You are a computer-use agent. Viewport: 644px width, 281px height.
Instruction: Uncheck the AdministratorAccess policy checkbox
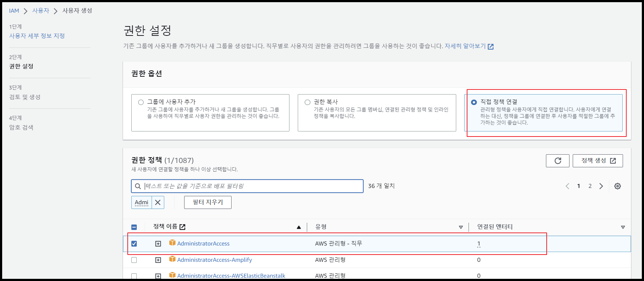pos(134,244)
